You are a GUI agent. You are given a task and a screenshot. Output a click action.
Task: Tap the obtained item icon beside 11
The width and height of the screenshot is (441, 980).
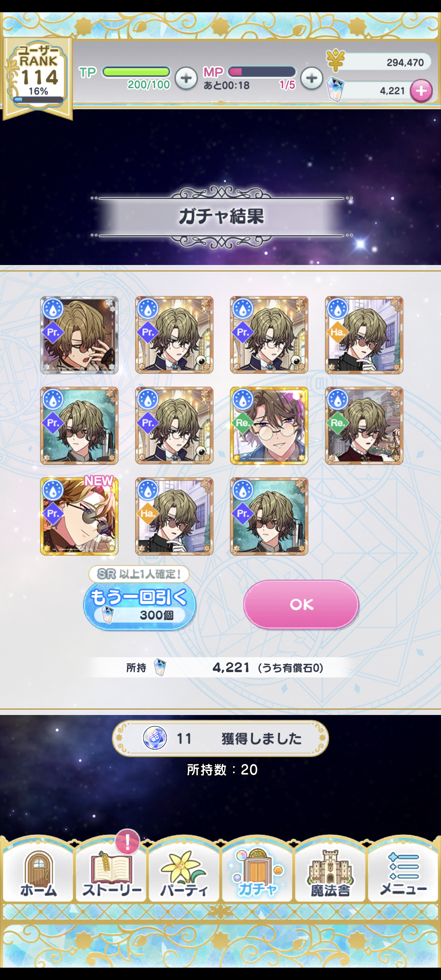[155, 738]
